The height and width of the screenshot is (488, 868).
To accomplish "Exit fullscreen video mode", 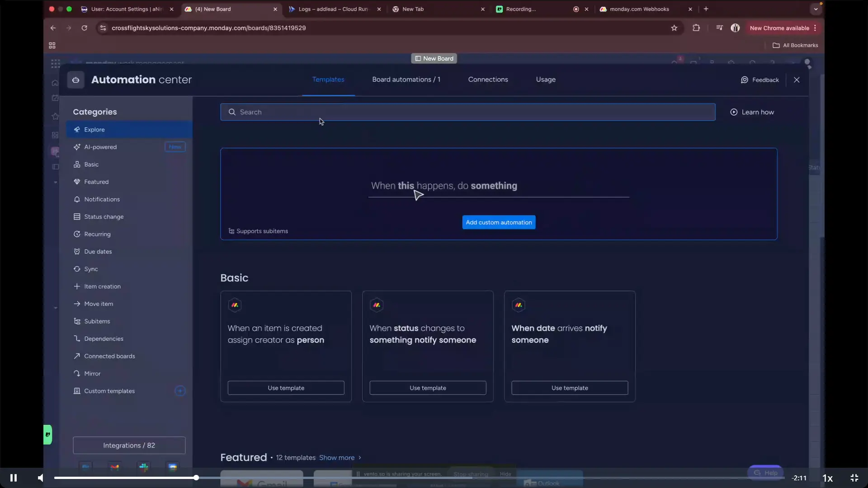I will click(x=854, y=478).
